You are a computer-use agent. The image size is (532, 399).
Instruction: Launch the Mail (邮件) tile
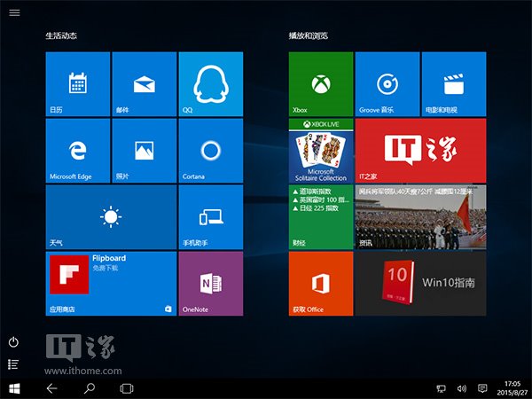click(x=144, y=83)
